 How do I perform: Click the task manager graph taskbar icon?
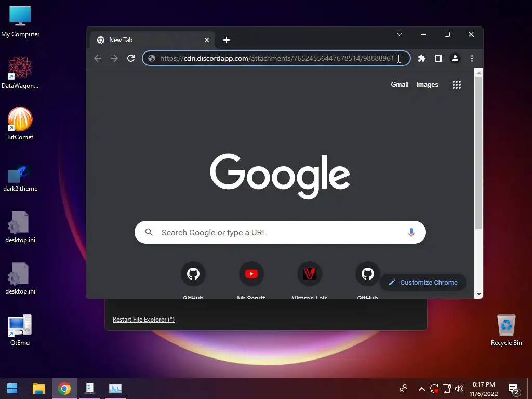115,389
